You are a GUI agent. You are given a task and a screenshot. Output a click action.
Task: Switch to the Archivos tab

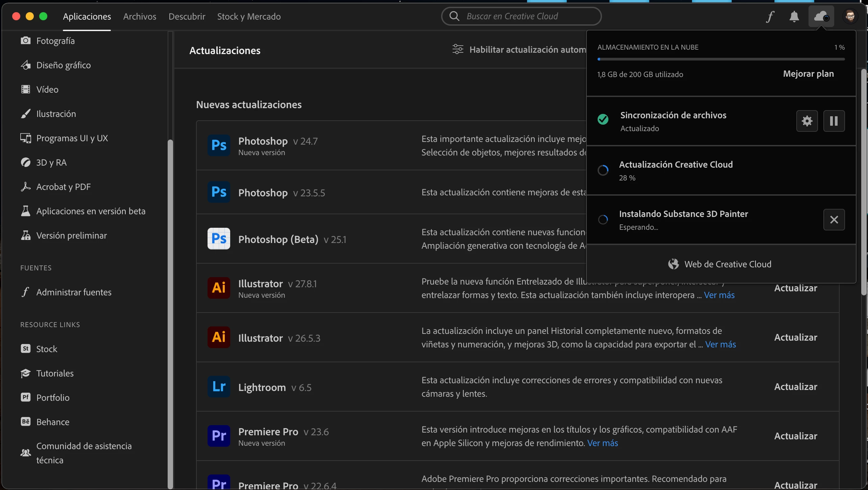click(x=140, y=17)
